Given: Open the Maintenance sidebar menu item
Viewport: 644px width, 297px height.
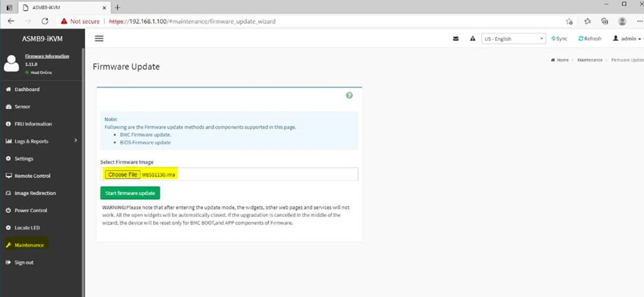Looking at the screenshot, I should [x=29, y=245].
